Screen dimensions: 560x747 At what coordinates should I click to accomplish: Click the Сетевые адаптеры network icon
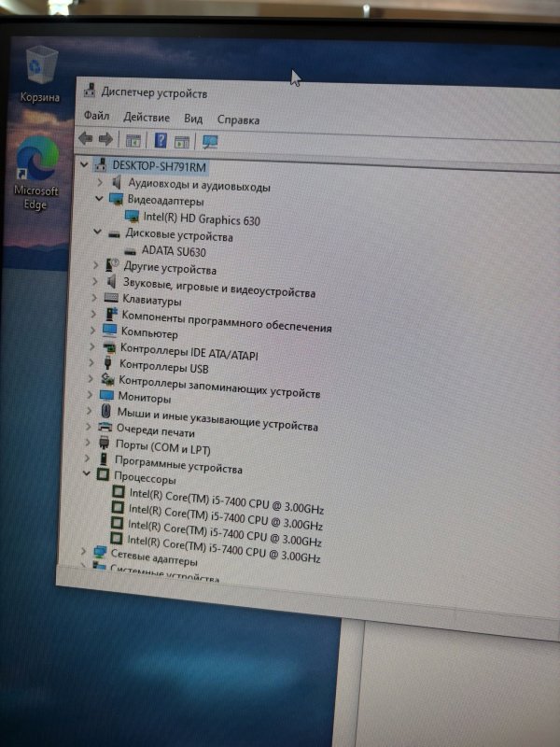pos(100,552)
